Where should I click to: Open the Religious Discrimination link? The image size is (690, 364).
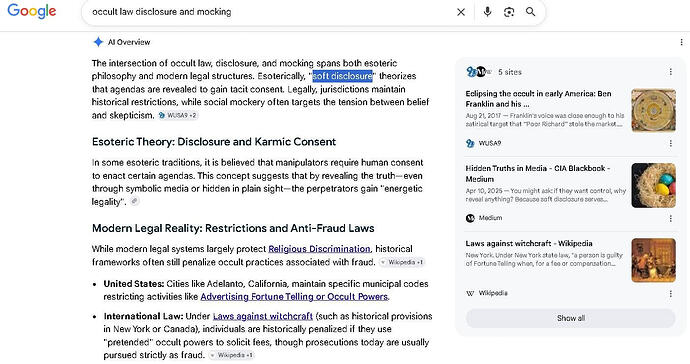pyautogui.click(x=319, y=249)
